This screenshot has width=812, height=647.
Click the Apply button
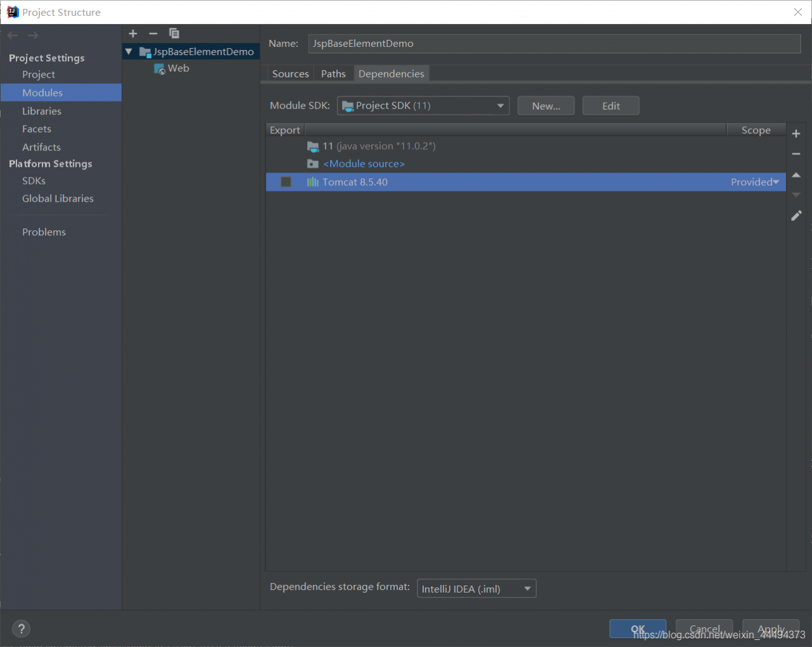point(771,629)
